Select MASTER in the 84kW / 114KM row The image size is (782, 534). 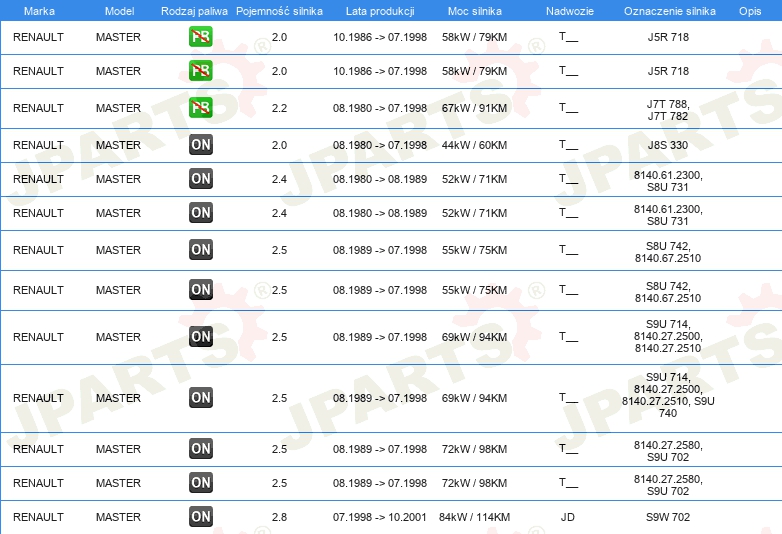(x=118, y=517)
